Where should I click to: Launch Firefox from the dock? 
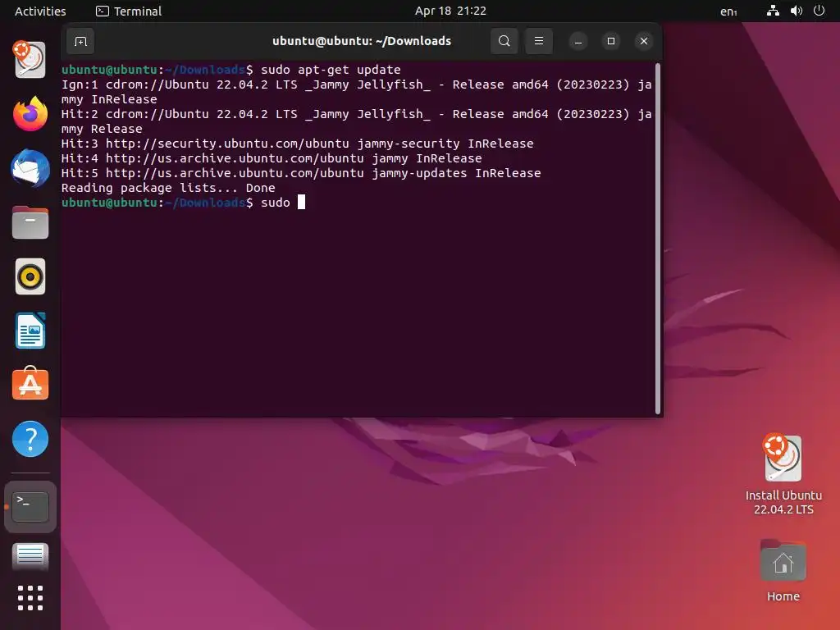(30, 113)
